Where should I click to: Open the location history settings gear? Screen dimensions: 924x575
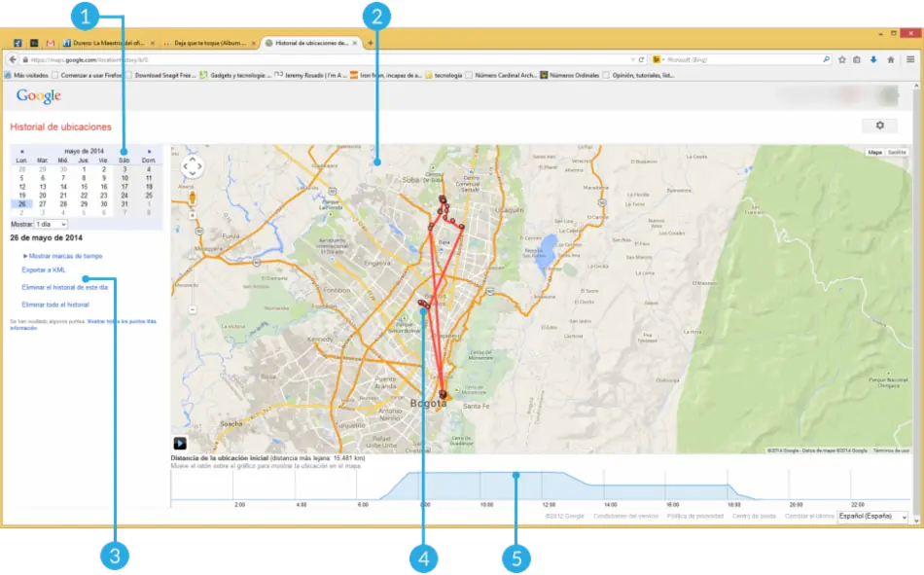[x=880, y=126]
